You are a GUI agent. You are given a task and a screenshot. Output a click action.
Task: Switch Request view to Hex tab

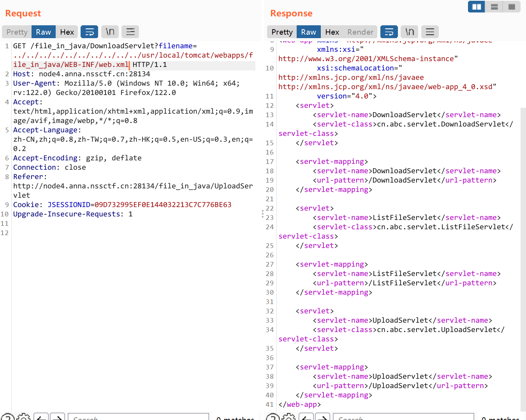coord(67,32)
